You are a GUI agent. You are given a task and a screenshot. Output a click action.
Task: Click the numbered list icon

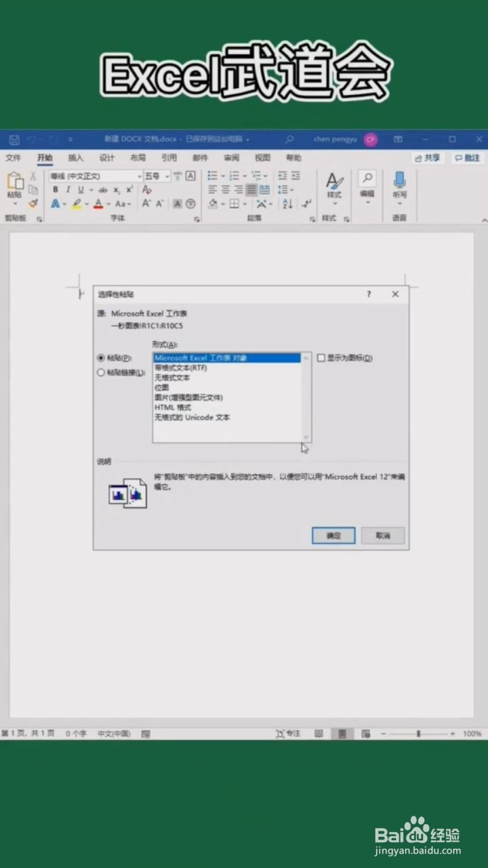coord(235,176)
